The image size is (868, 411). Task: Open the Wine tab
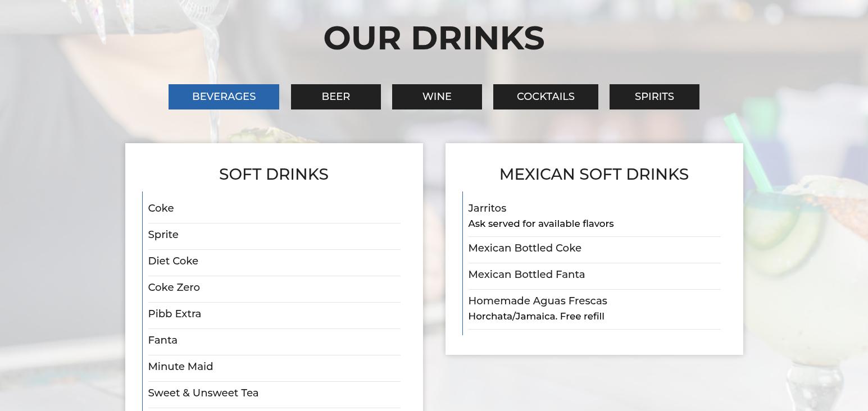tap(437, 97)
